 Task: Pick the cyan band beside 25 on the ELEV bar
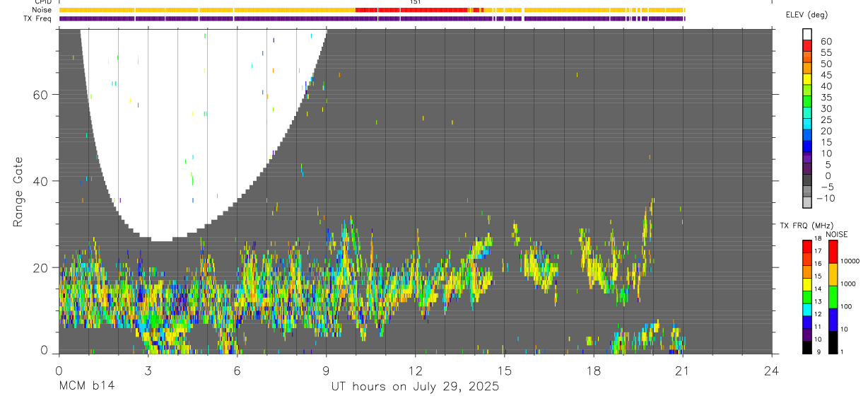point(807,123)
